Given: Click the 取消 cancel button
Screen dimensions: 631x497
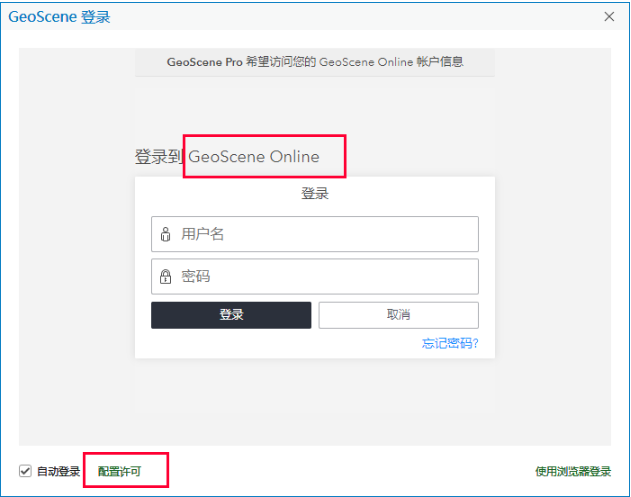Looking at the screenshot, I should click(x=398, y=315).
